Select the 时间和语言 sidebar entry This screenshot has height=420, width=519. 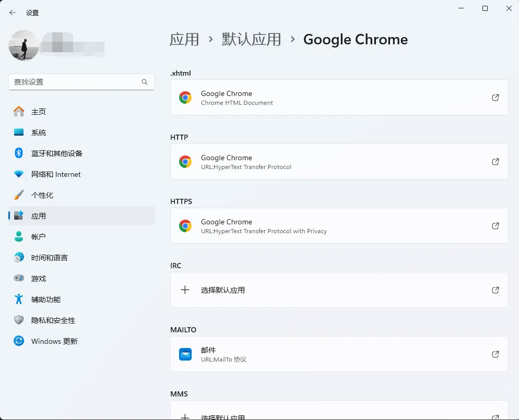point(81,257)
